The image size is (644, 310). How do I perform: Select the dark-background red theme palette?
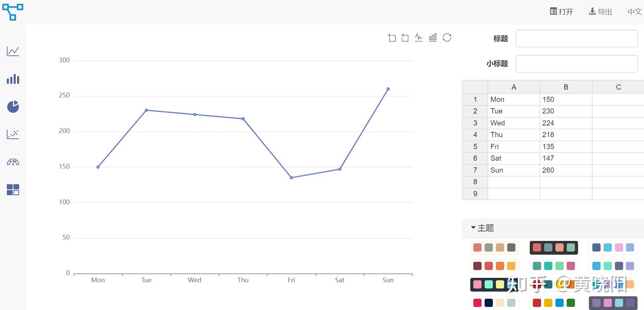pyautogui.click(x=554, y=247)
